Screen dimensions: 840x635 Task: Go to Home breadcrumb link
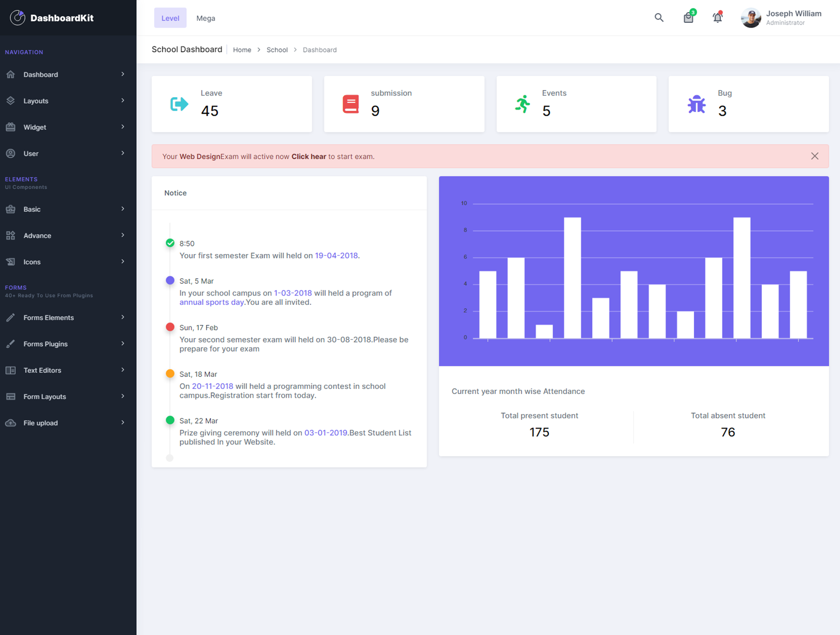pos(242,50)
